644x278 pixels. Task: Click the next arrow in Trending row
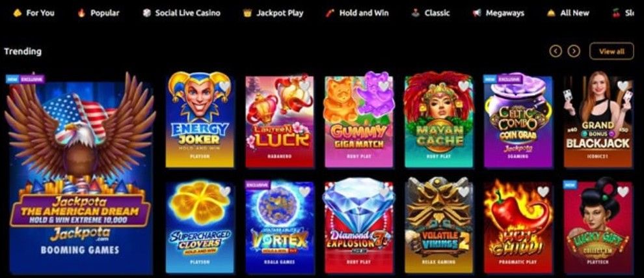pyautogui.click(x=574, y=51)
